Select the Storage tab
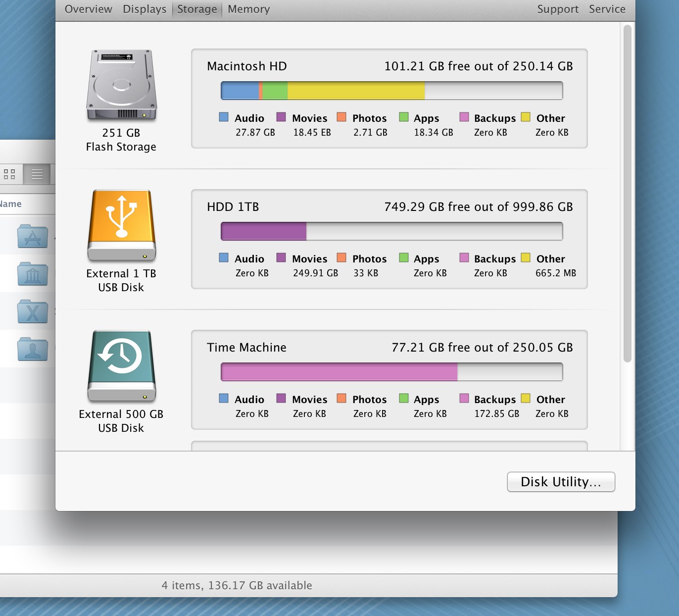The height and width of the screenshot is (616, 679). coord(197,9)
